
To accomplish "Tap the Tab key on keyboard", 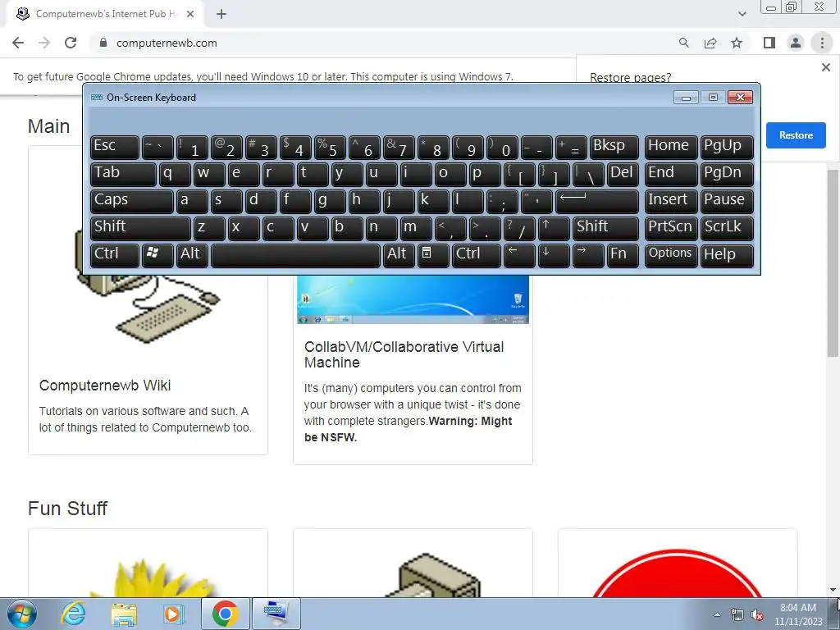I will pos(123,174).
